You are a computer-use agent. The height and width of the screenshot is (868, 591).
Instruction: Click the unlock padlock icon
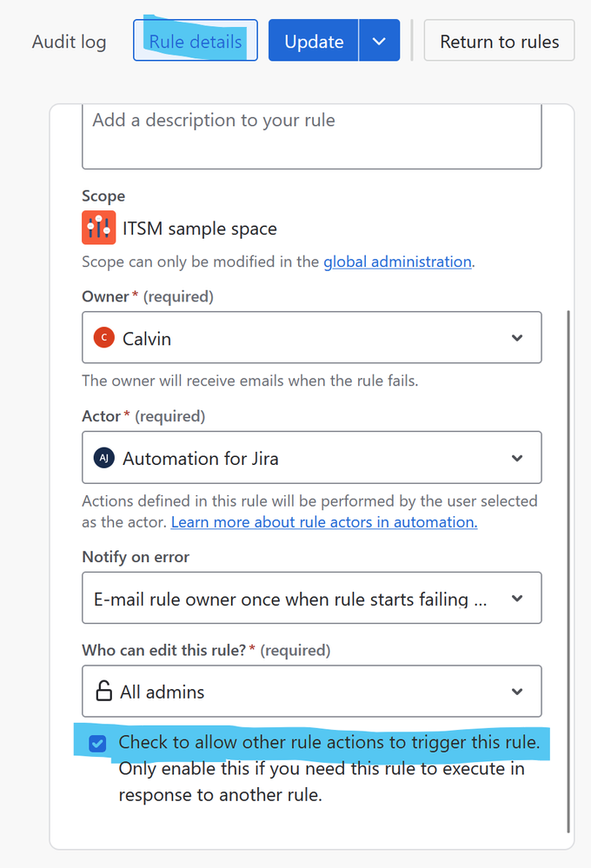(104, 692)
